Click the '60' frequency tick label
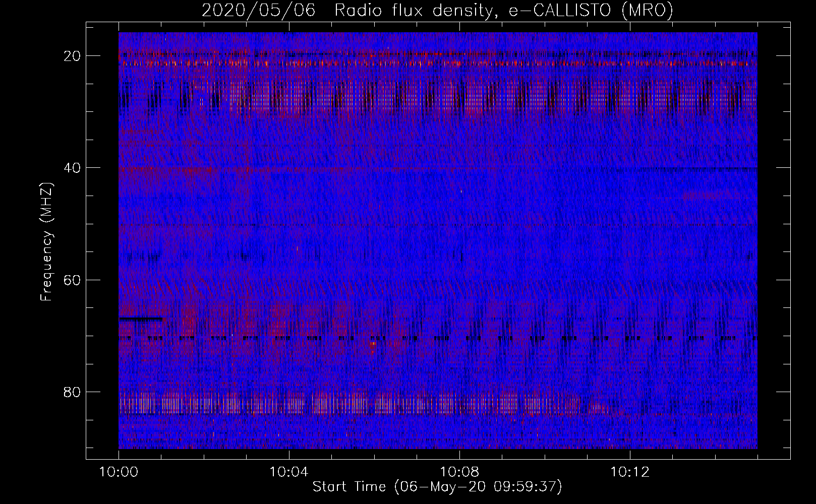The height and width of the screenshot is (504, 816). pyautogui.click(x=73, y=279)
